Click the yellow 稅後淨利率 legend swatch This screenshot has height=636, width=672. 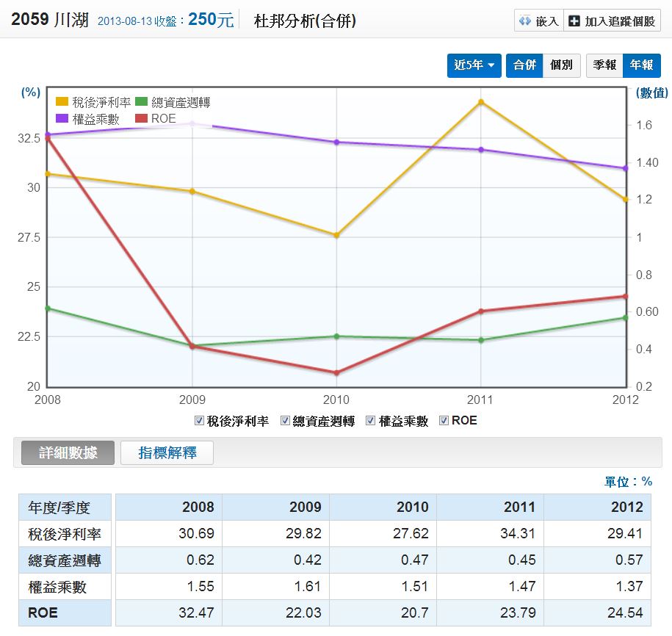(62, 103)
